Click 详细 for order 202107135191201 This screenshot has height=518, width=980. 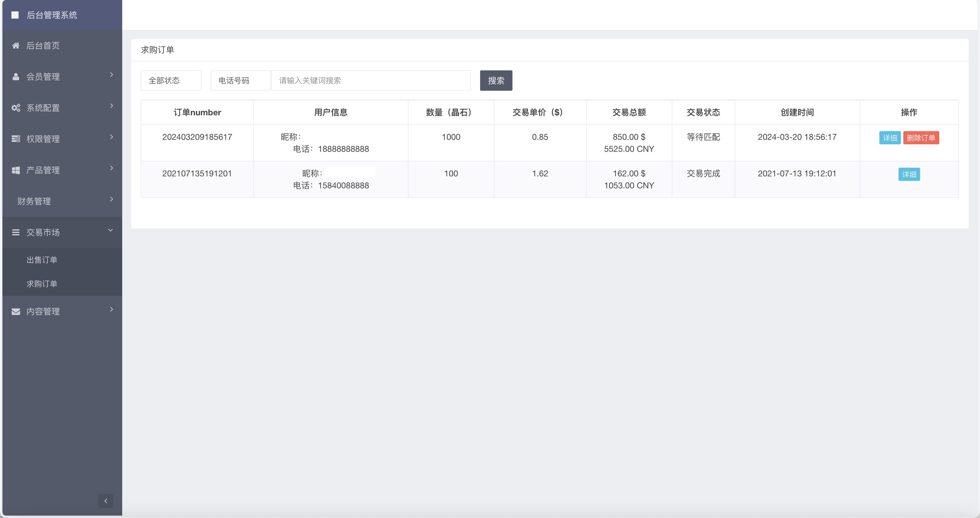coord(909,174)
